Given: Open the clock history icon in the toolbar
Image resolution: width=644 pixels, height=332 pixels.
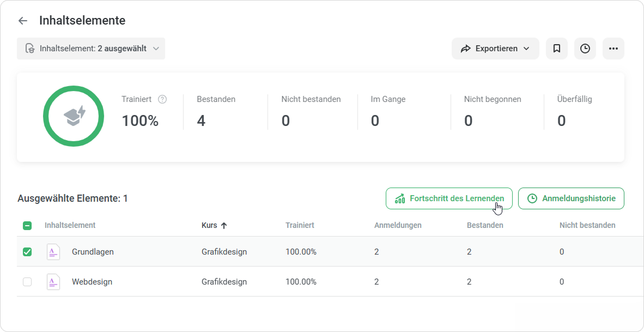Looking at the screenshot, I should pyautogui.click(x=585, y=49).
